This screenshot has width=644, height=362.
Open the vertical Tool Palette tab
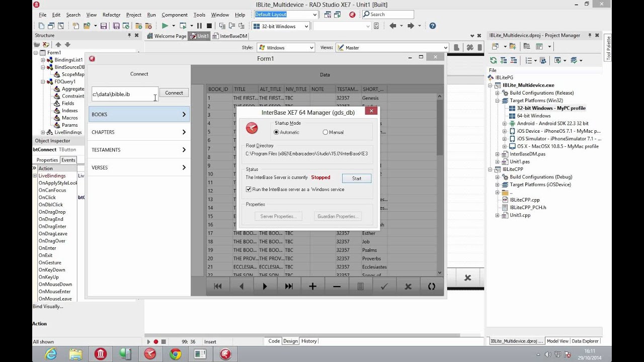(608, 48)
